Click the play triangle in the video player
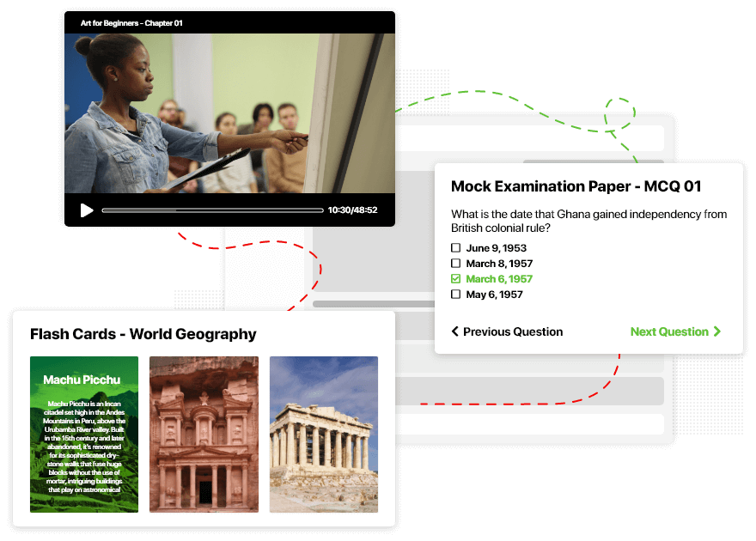 coord(87,209)
